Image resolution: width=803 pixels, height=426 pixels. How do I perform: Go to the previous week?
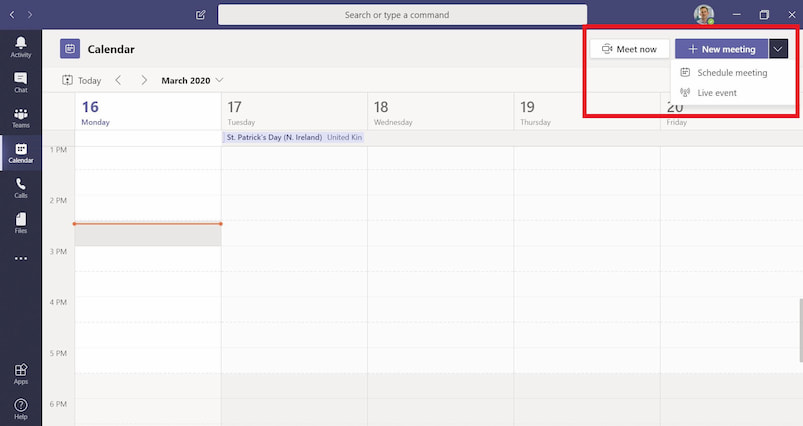[118, 80]
